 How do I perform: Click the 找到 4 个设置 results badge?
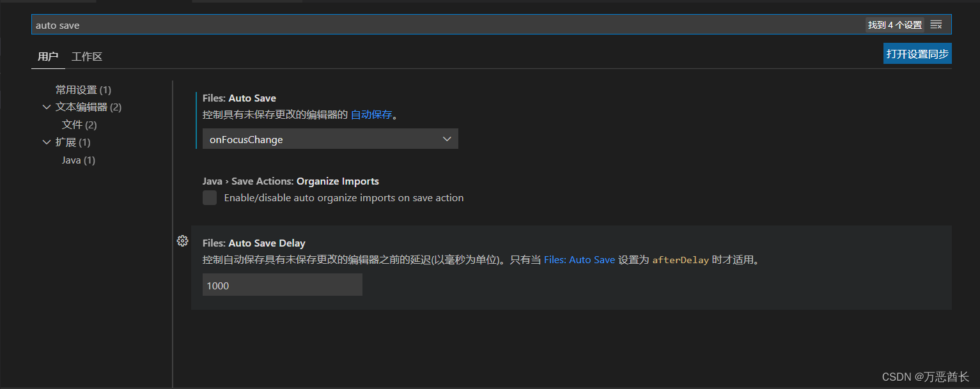point(895,25)
